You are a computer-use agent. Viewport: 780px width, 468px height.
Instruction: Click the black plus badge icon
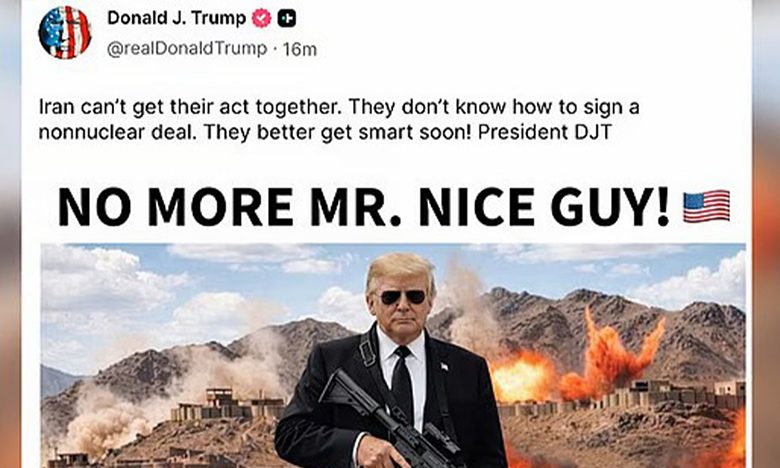click(x=287, y=19)
